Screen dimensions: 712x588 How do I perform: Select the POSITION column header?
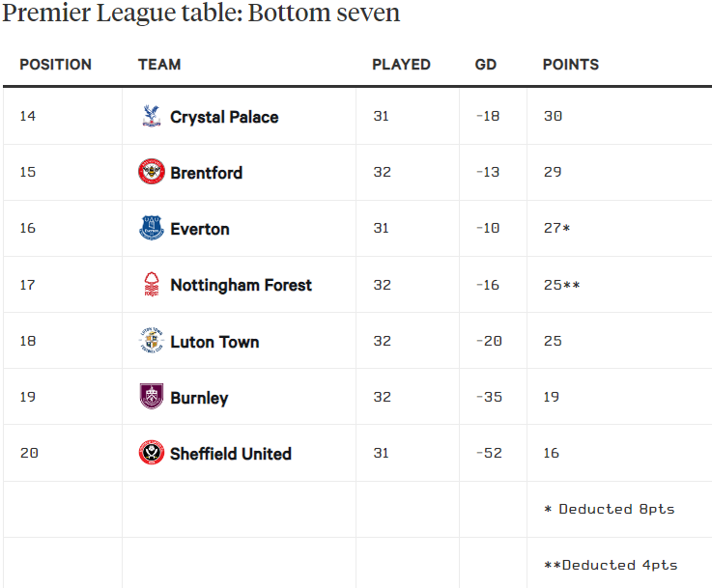(55, 65)
